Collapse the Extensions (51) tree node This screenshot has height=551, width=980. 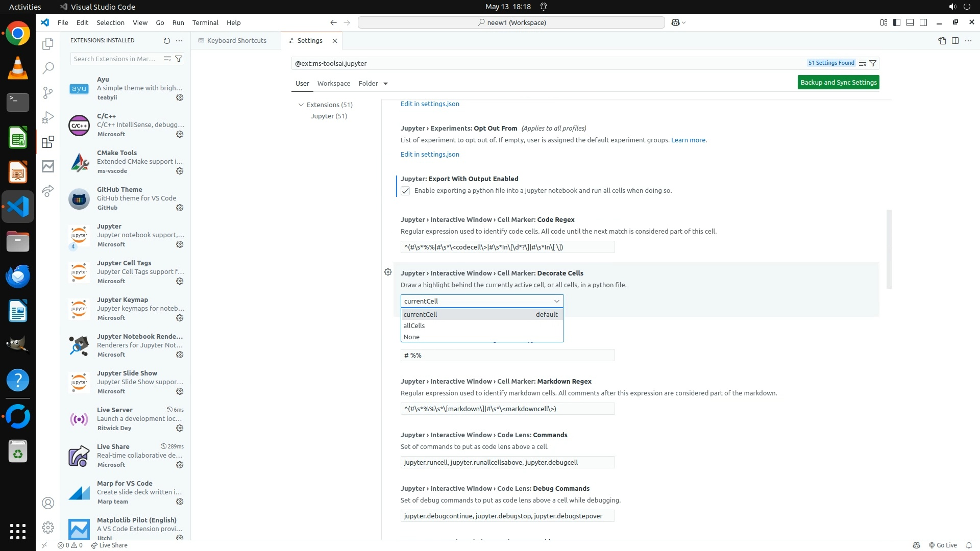[x=301, y=105]
